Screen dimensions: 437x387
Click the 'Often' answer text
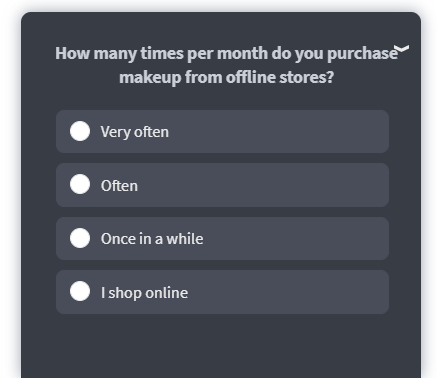point(119,186)
